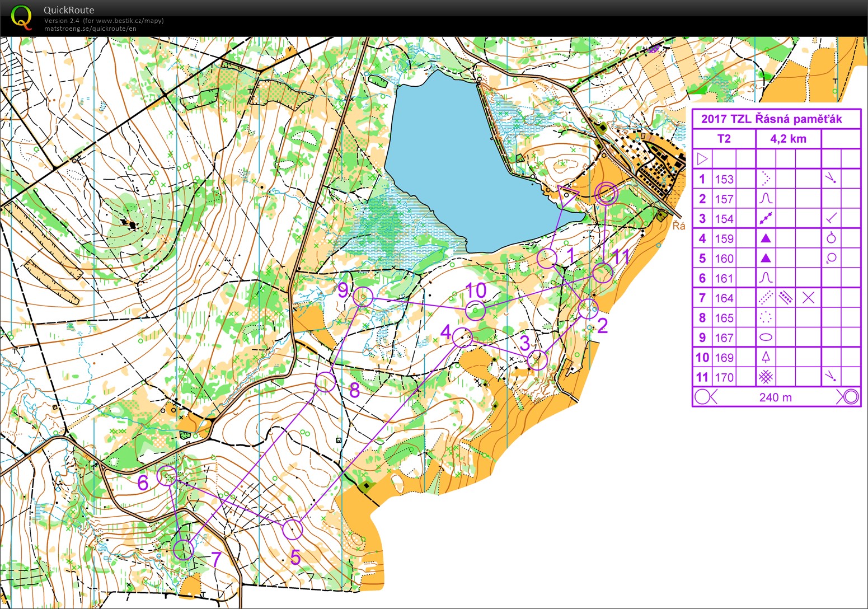Open the matstroeng.se/quickroute/en link
Screen dimensions: 868x609
90,29
